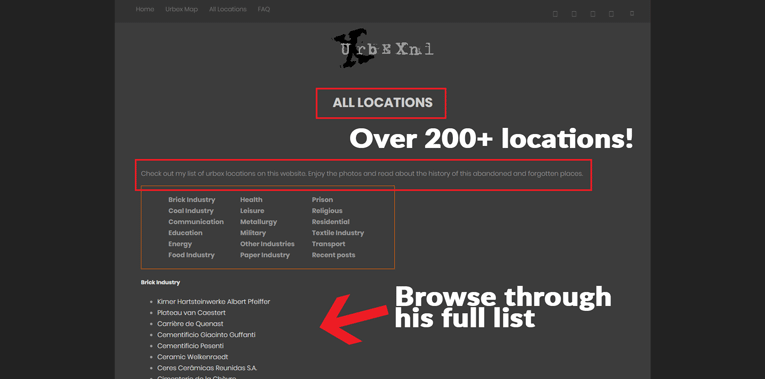Open the Health category link
The width and height of the screenshot is (765, 379).
[251, 199]
